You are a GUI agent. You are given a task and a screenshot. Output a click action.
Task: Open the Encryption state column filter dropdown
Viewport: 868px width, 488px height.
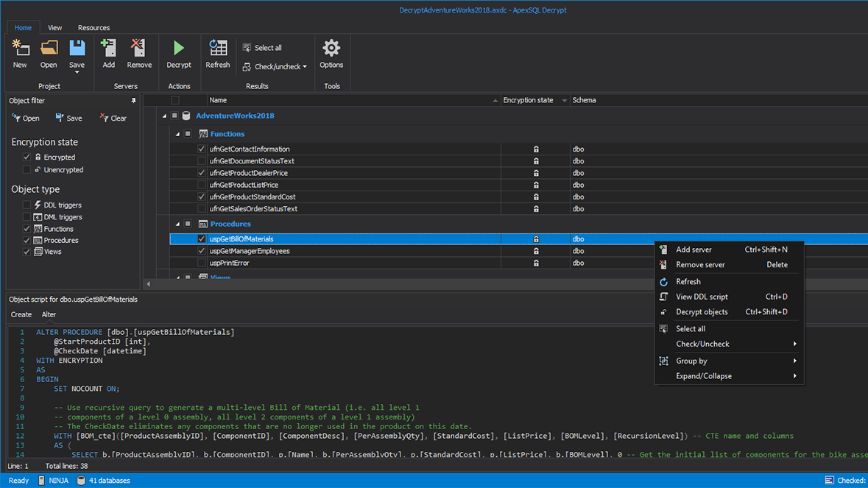point(564,101)
